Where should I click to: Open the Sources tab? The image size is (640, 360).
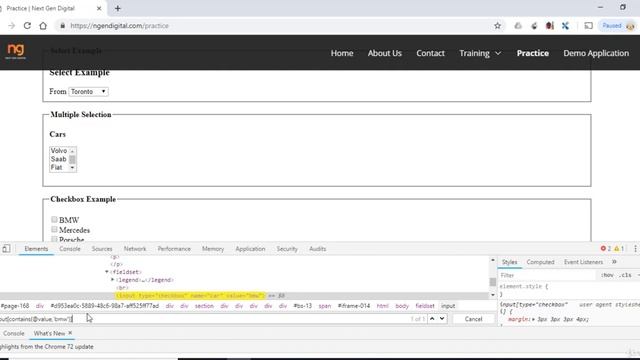click(102, 249)
